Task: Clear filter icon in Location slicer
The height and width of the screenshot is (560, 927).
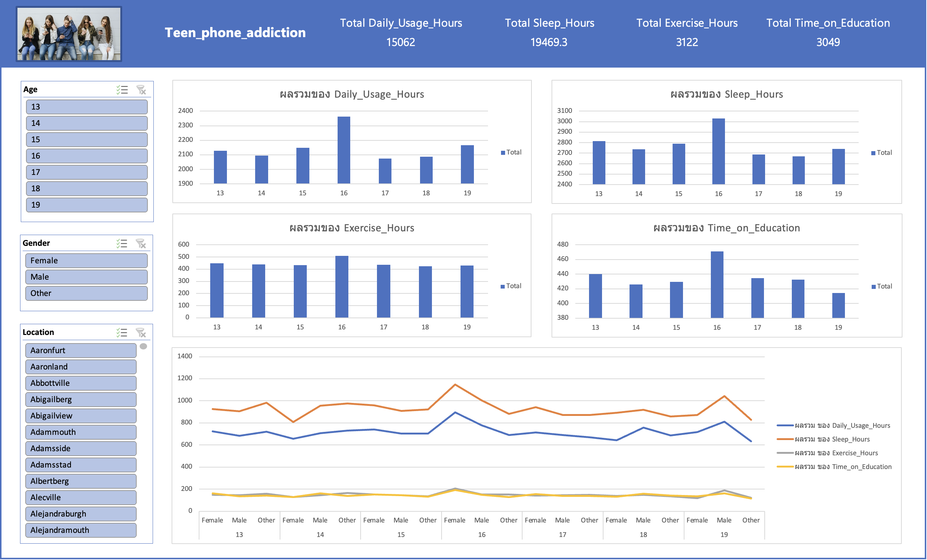Action: click(x=141, y=332)
